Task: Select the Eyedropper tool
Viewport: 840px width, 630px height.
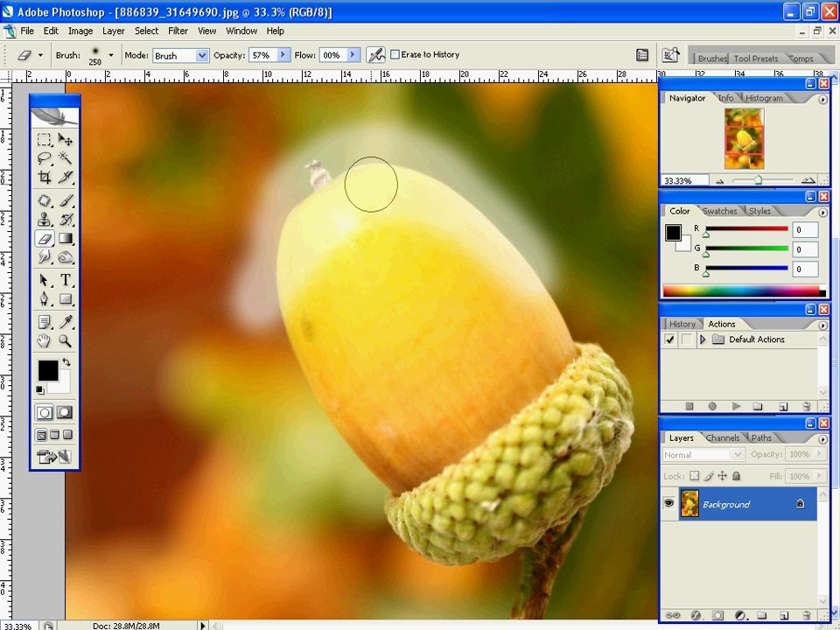Action: click(66, 322)
